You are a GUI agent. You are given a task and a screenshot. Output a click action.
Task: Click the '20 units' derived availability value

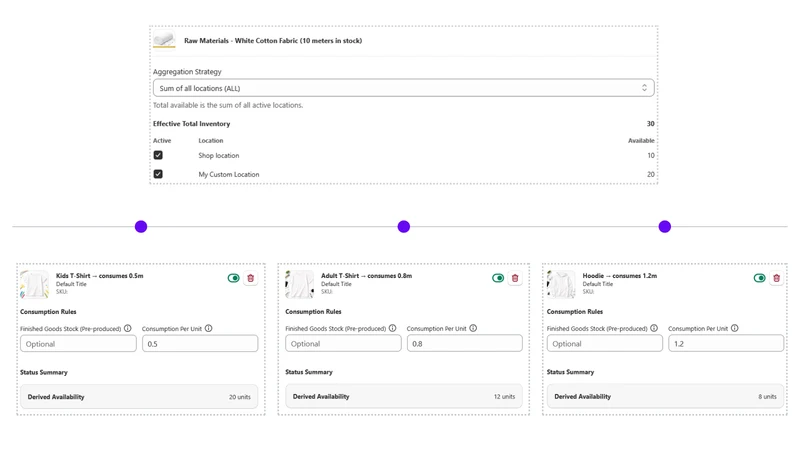coord(240,396)
